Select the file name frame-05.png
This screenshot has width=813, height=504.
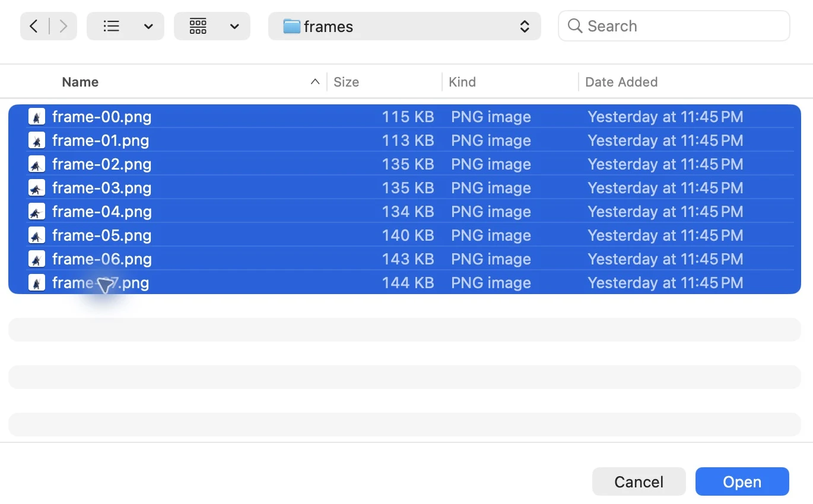[101, 235]
